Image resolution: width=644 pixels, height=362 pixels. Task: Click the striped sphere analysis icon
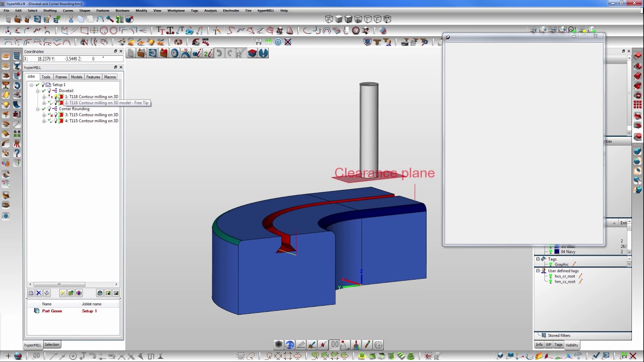[356, 31]
